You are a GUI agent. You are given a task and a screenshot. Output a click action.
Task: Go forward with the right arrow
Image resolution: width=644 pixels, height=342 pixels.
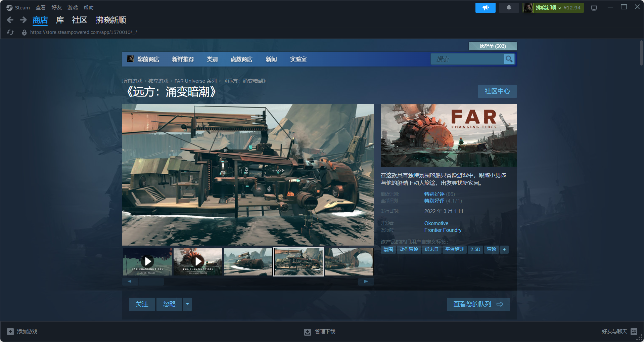point(23,20)
